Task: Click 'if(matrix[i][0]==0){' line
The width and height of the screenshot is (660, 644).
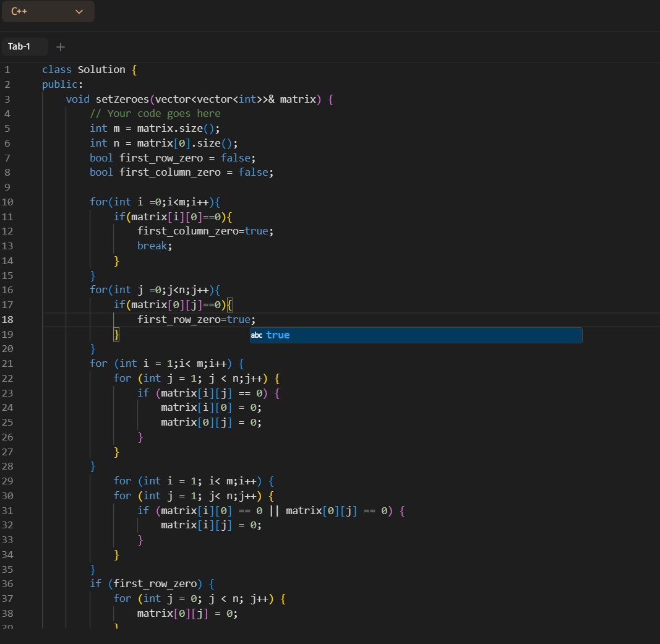Action: pyautogui.click(x=173, y=217)
